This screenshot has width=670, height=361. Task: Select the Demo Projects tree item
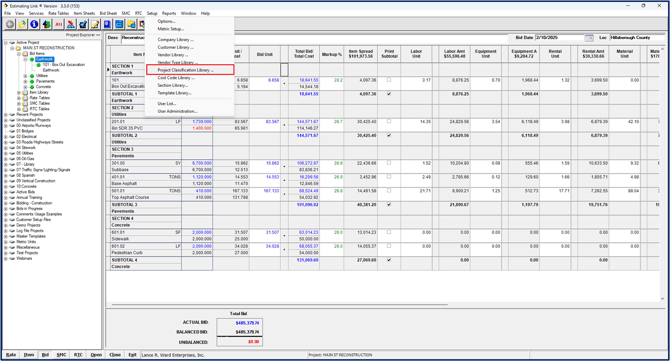pos(28,225)
